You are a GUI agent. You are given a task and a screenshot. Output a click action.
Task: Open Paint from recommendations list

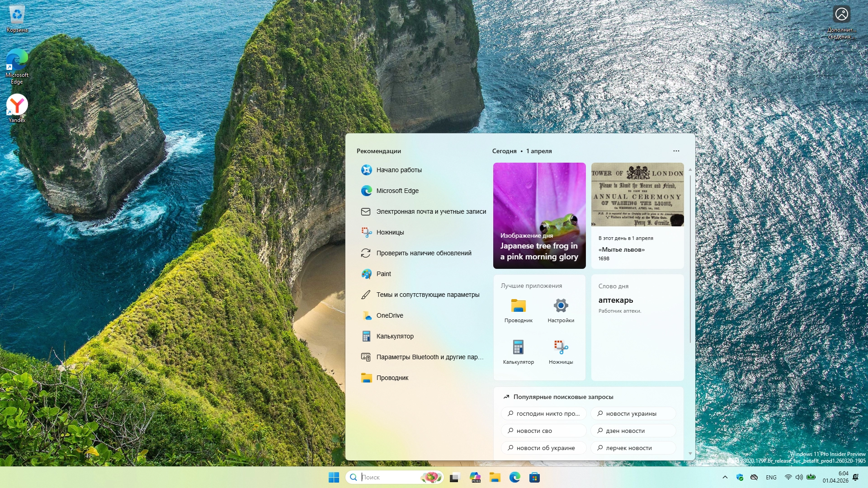pyautogui.click(x=383, y=274)
